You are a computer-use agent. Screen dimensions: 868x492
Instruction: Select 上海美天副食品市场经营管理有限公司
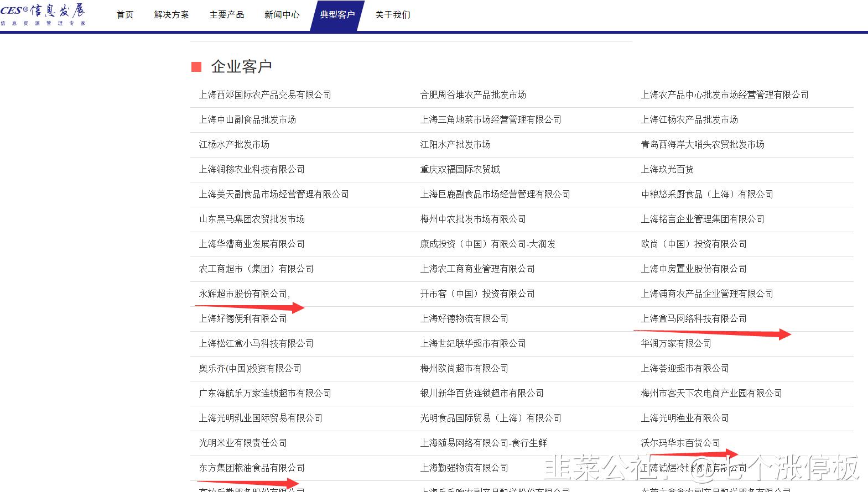click(274, 195)
